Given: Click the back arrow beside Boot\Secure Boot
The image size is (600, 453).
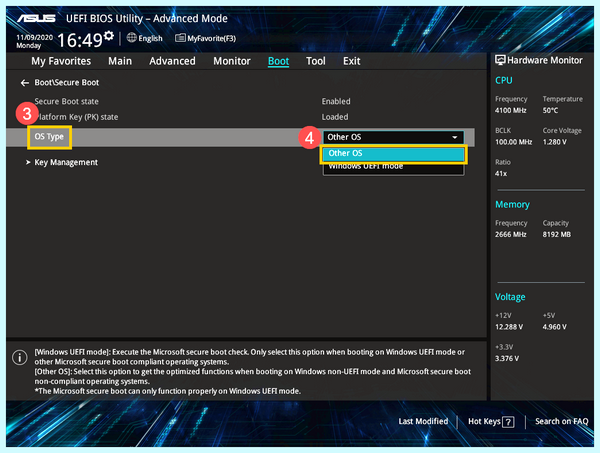Looking at the screenshot, I should 24,83.
